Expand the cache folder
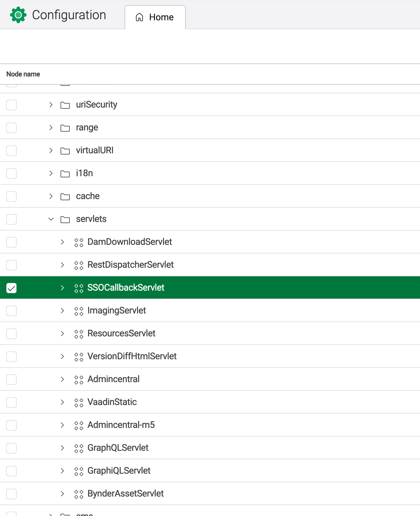This screenshot has width=420, height=516. (x=51, y=196)
